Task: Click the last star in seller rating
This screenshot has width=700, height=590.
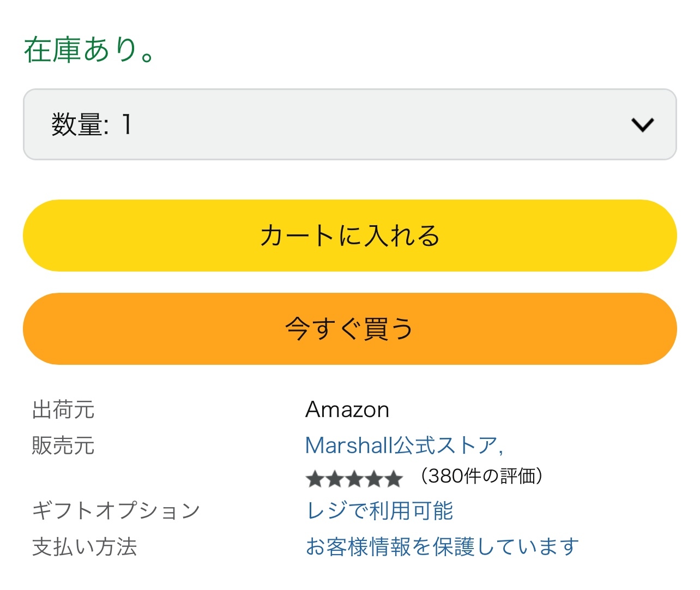Action: tap(393, 479)
